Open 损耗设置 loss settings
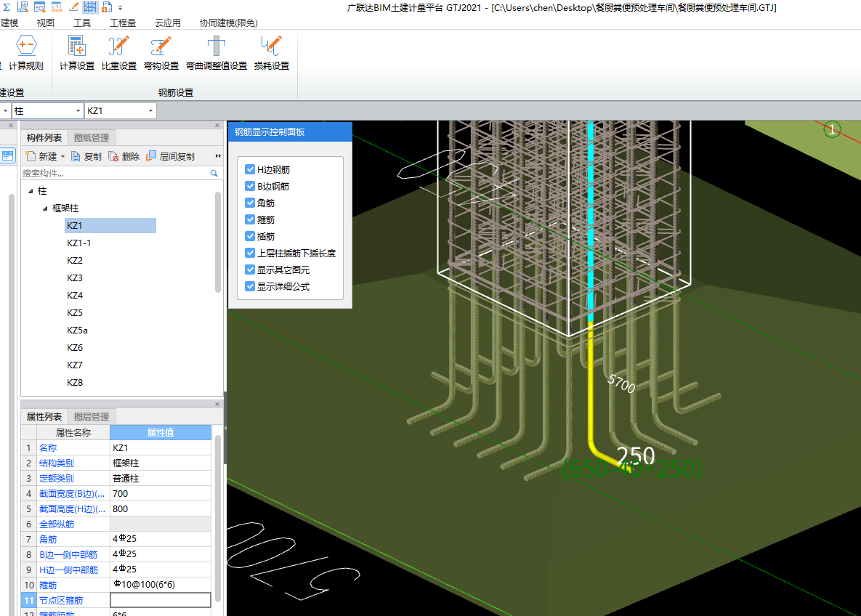The image size is (861, 616). [x=272, y=53]
